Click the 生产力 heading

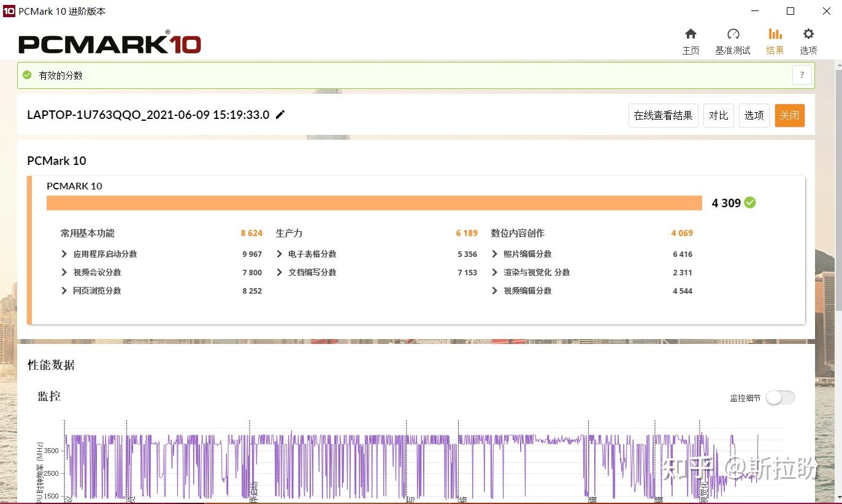(x=289, y=233)
